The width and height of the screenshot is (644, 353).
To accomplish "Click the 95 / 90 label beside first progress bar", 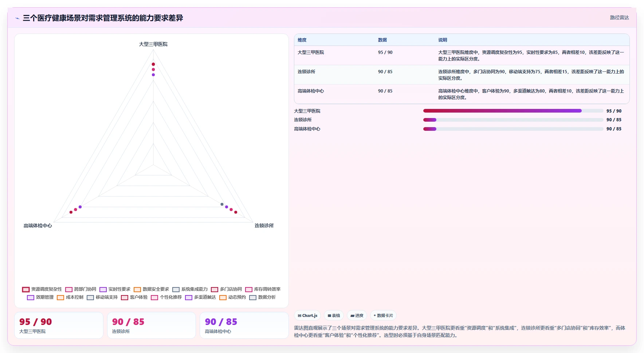I will [614, 111].
